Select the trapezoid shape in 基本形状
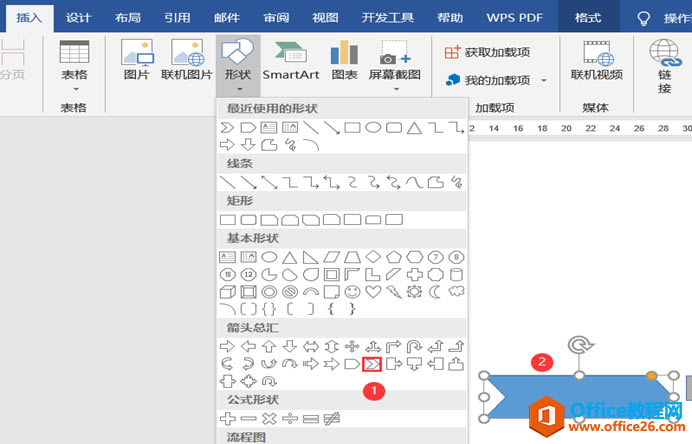The image size is (692, 444). pyautogui.click(x=352, y=257)
